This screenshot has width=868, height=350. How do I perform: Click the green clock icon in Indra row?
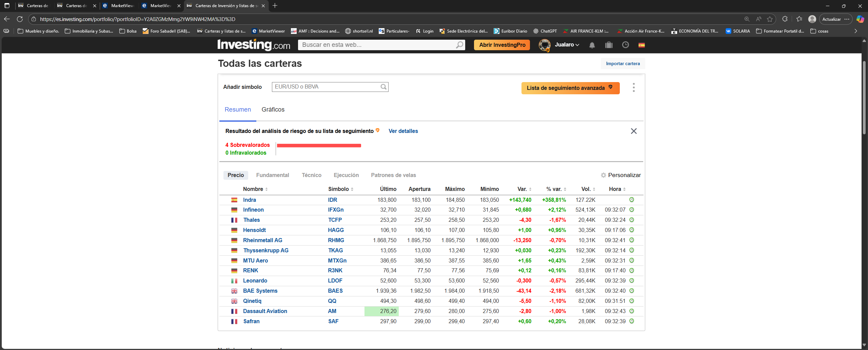pyautogui.click(x=632, y=200)
